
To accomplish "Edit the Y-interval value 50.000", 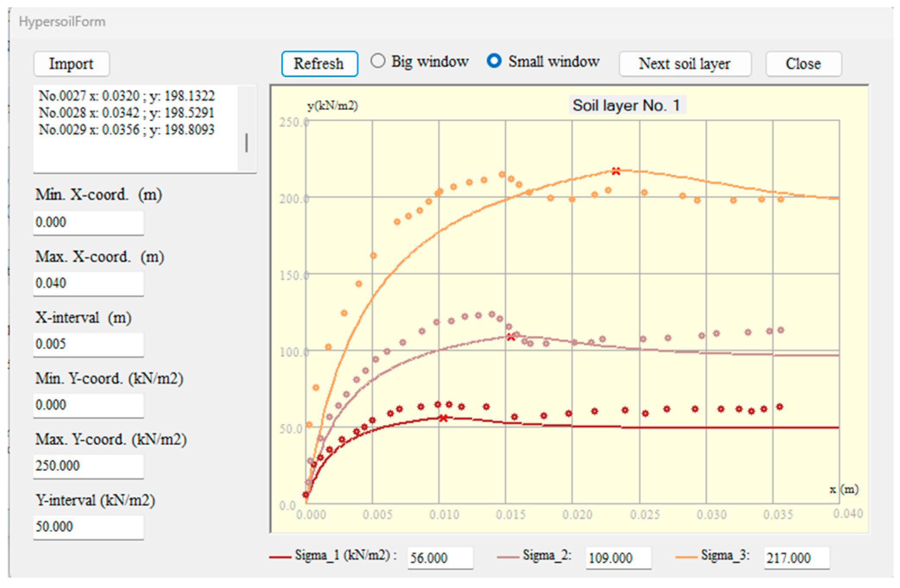I will [x=88, y=526].
